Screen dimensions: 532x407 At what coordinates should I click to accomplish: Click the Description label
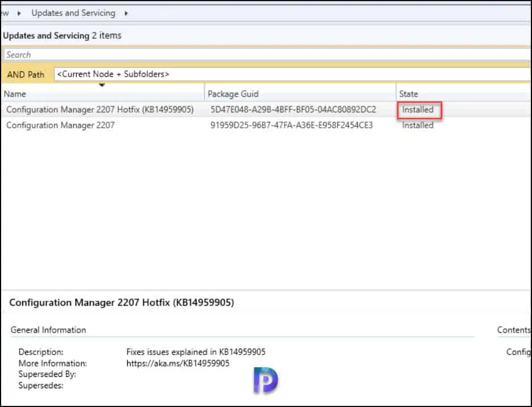41,352
